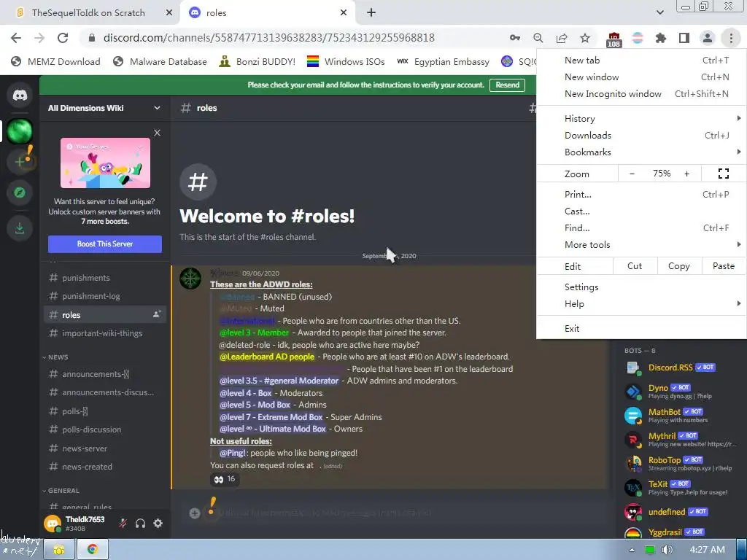Image resolution: width=747 pixels, height=560 pixels.
Task: Select New Incognito window menu item
Action: point(641,94)
